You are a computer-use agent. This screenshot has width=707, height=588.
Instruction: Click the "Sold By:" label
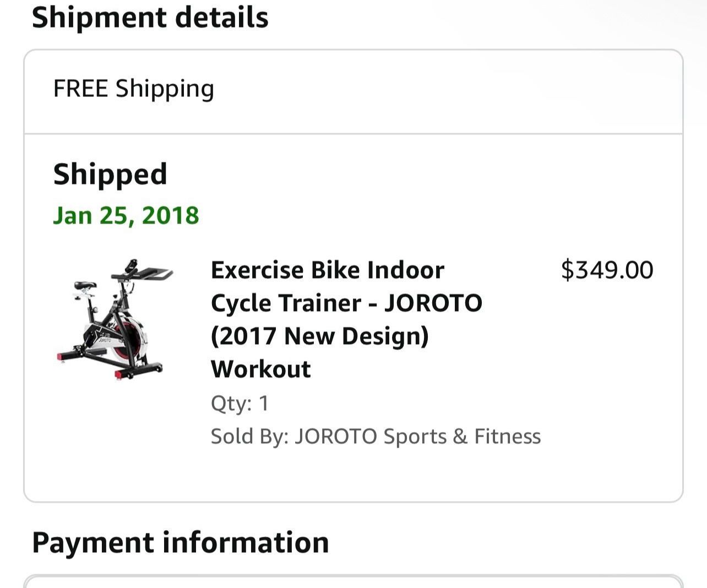tap(249, 437)
